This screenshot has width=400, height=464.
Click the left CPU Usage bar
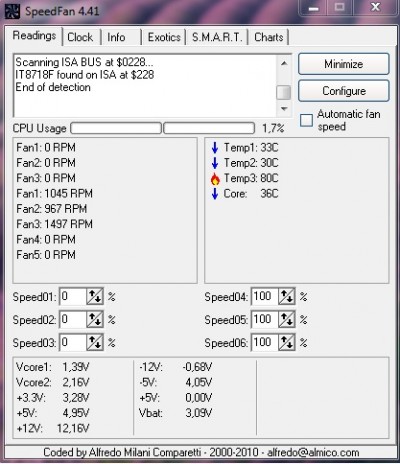tap(116, 128)
